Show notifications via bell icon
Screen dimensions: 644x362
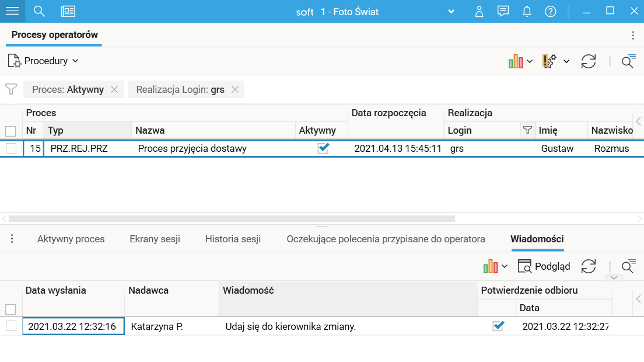(x=527, y=11)
